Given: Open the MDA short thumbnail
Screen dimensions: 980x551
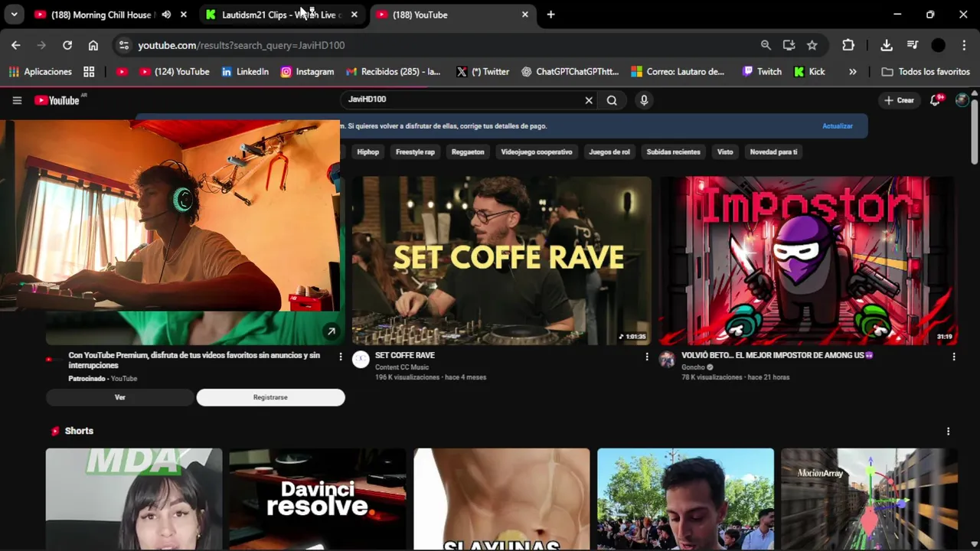Looking at the screenshot, I should [134, 499].
